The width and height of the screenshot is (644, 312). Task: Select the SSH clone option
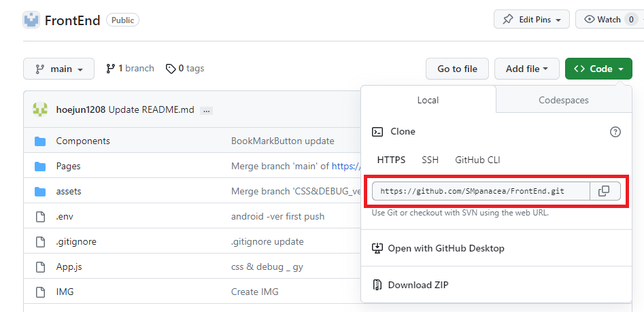coord(430,160)
